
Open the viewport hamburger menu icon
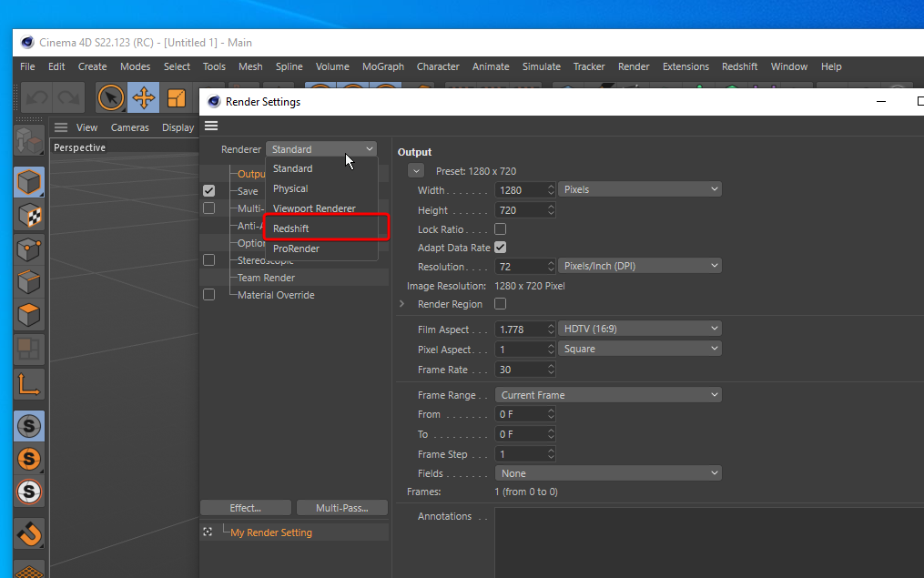coord(61,127)
